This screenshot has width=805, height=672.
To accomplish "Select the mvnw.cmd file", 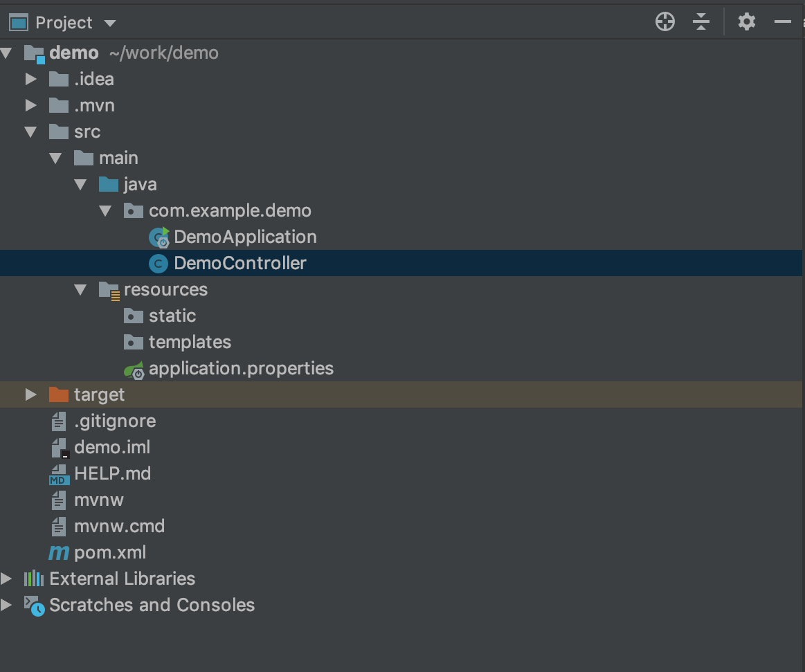I will 119,527.
